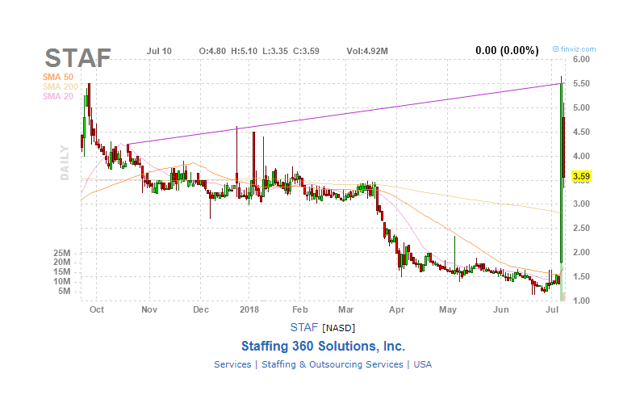The image size is (640, 412).
Task: Click the purple trendline on the chart
Action: (x=345, y=114)
